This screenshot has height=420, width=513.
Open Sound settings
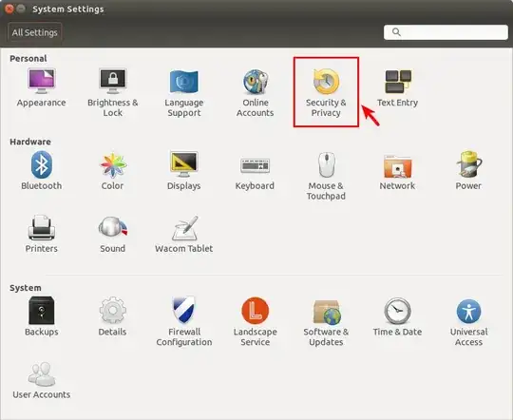click(112, 234)
